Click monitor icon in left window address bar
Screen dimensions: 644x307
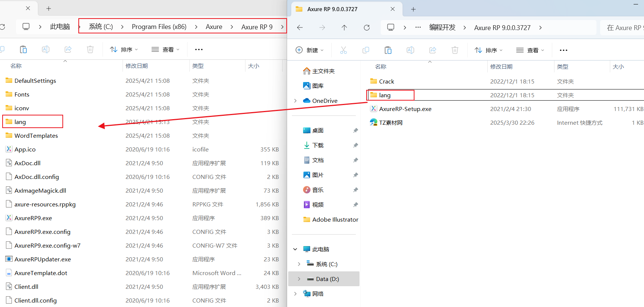26,27
